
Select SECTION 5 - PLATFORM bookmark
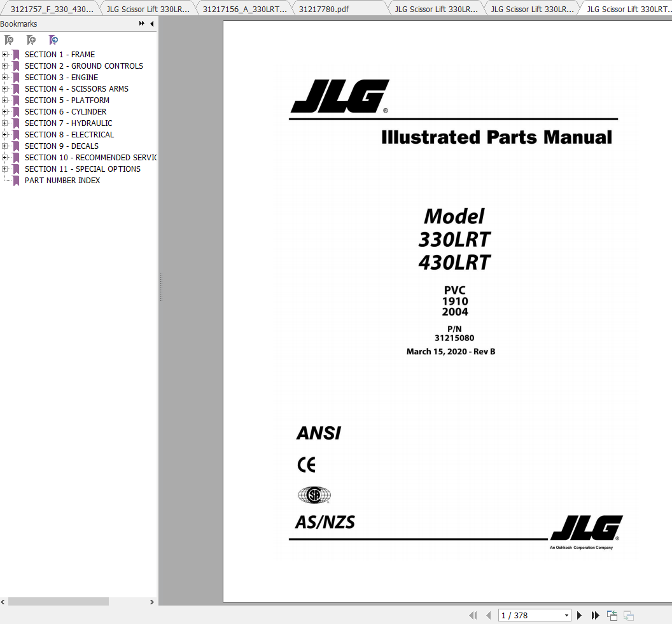(x=67, y=101)
